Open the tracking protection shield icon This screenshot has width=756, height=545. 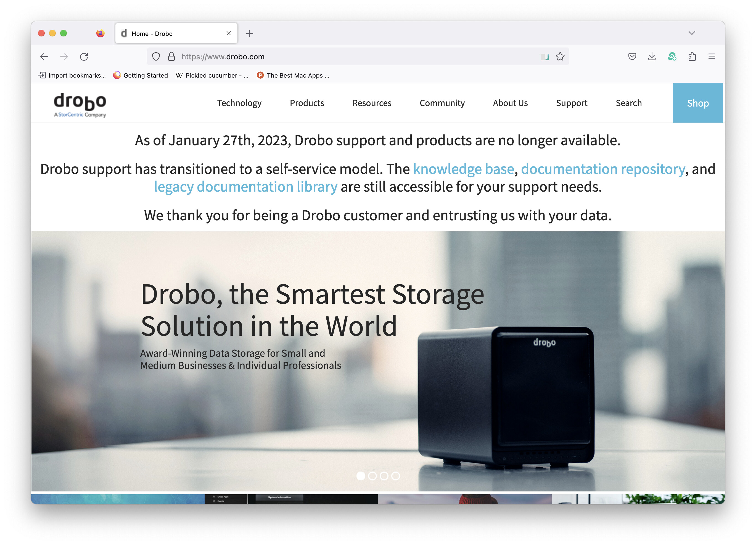pyautogui.click(x=156, y=57)
